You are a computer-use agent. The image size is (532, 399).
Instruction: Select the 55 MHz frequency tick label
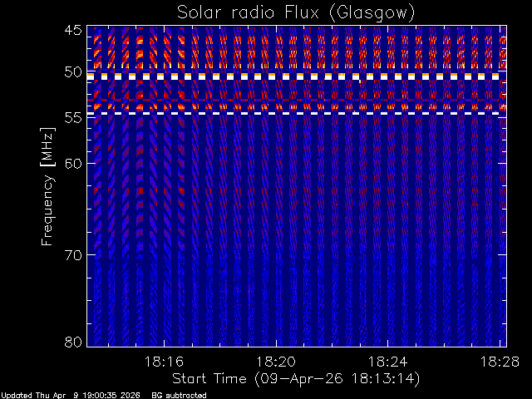(x=72, y=118)
